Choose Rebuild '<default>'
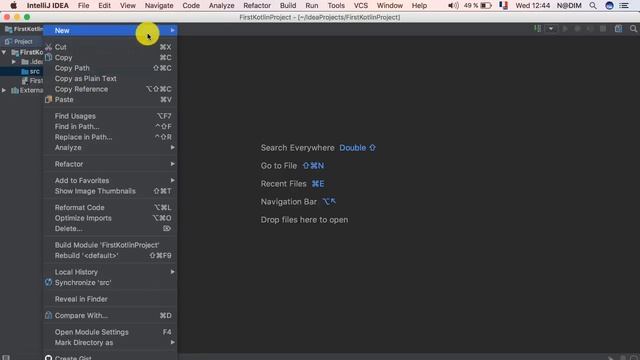640x360 pixels. 110,256
